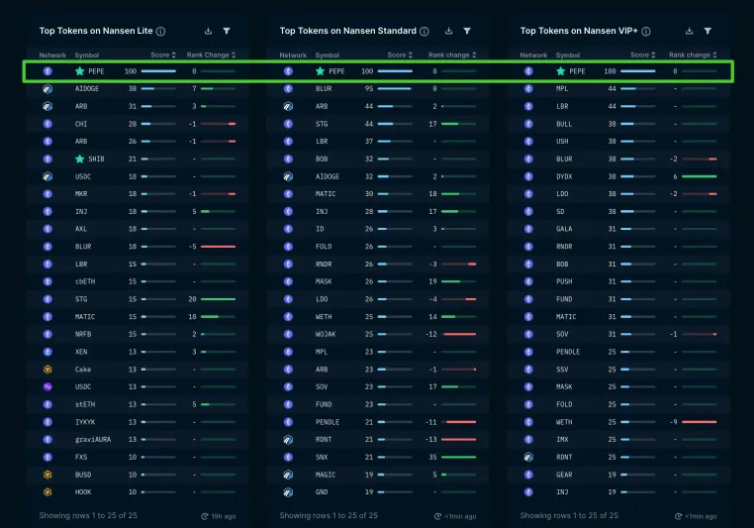The width and height of the screenshot is (754, 528).
Task: Click the Symbol column header in Lite panel
Action: coord(87,55)
